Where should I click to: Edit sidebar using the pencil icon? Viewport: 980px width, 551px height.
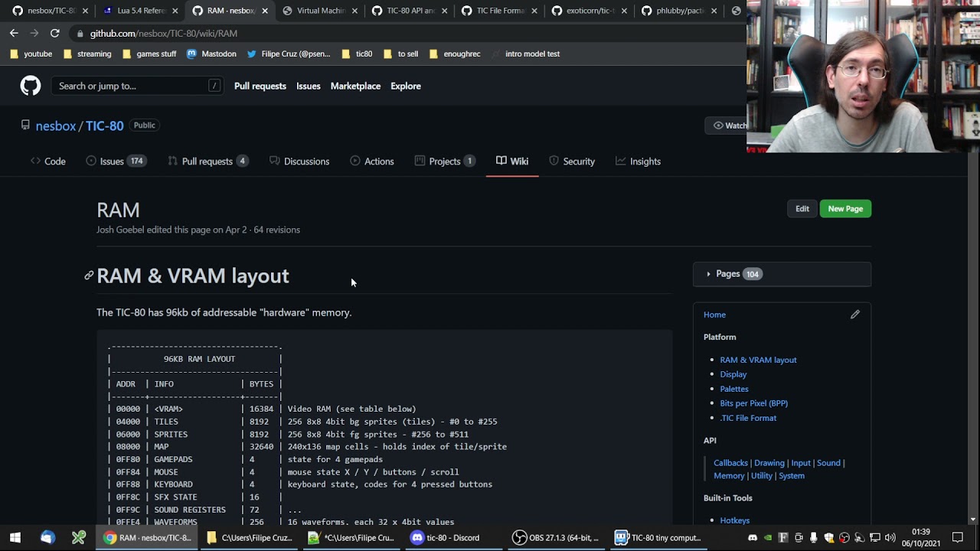855,315
